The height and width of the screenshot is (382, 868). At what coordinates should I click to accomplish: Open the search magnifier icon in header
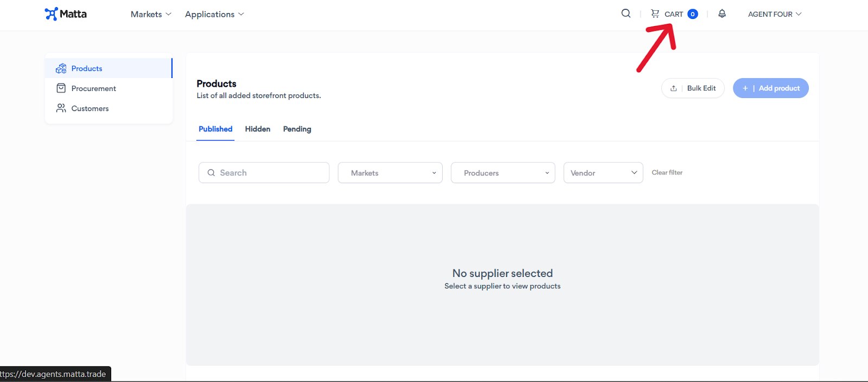[x=626, y=14]
